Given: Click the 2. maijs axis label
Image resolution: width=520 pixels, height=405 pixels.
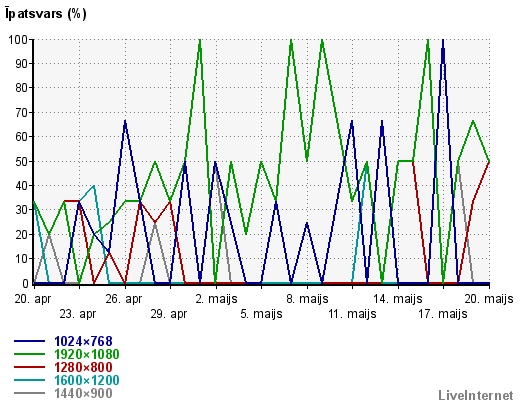Looking at the screenshot, I should [216, 299].
